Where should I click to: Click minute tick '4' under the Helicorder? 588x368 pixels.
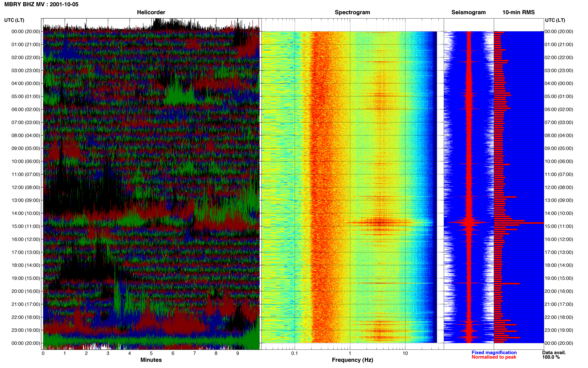(x=130, y=353)
